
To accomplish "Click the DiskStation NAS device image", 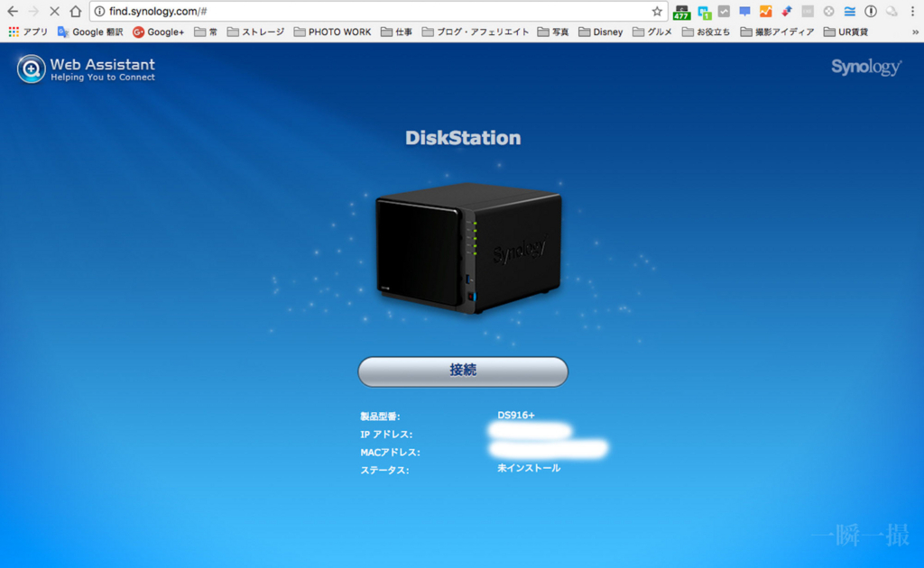I will coord(468,248).
